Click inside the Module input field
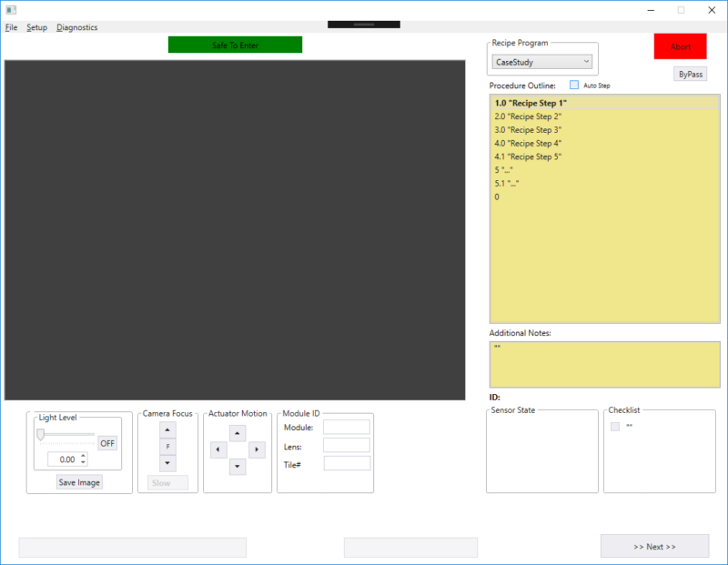The height and width of the screenshot is (565, 728). click(347, 427)
